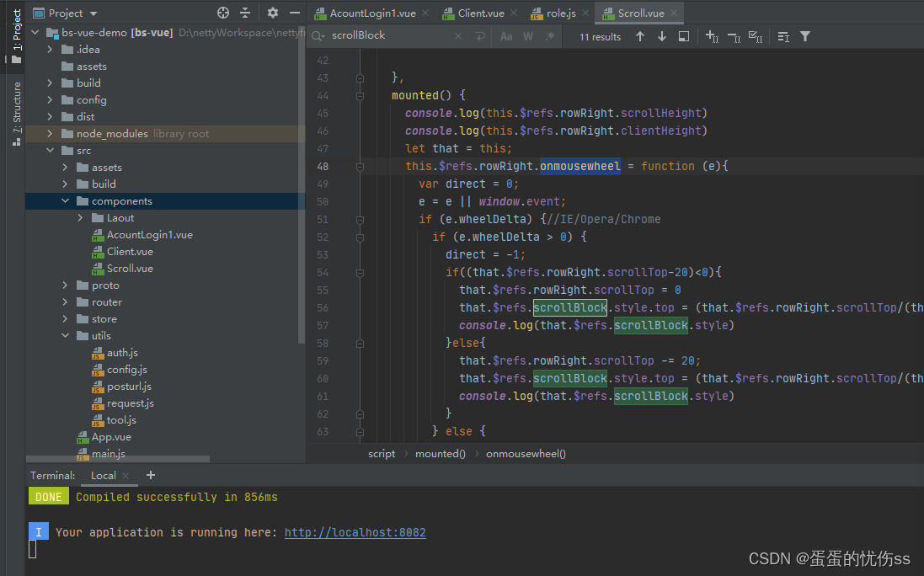Viewport: 924px width, 576px height.
Task: Select the Local terminal tab
Action: [x=103, y=475]
